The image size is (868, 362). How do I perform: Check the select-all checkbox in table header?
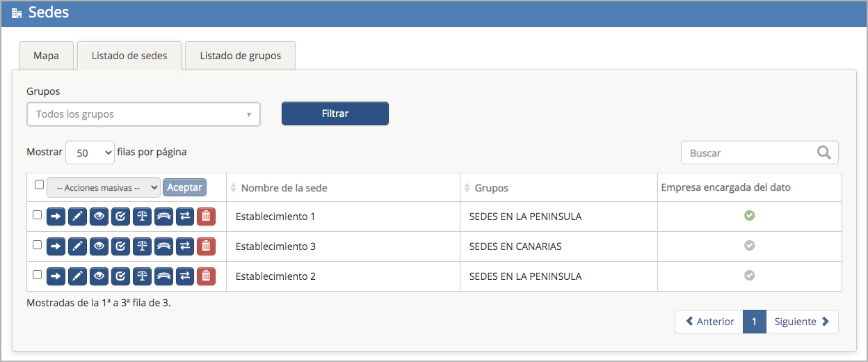coord(39,184)
